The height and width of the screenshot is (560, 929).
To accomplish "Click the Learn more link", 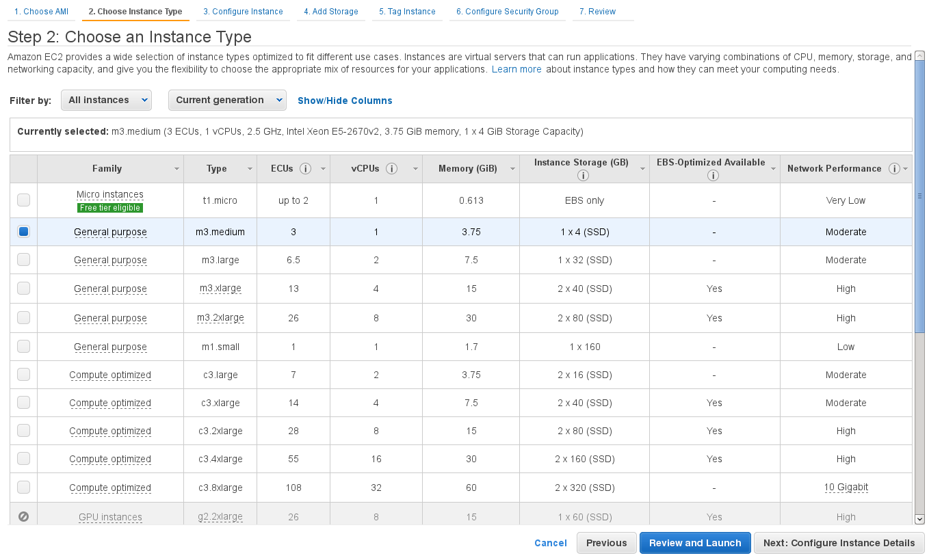I will pos(516,70).
